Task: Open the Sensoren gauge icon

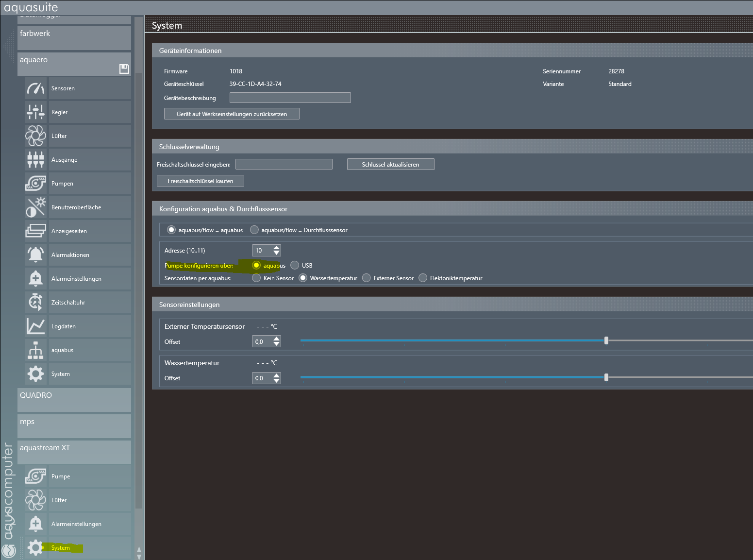Action: 35,88
